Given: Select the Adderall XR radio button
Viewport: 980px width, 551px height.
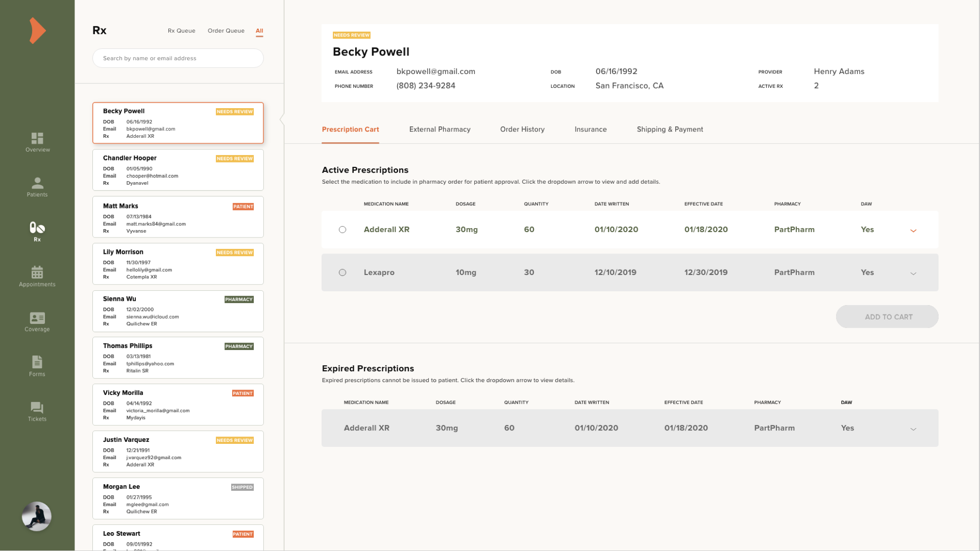Looking at the screenshot, I should click(342, 230).
